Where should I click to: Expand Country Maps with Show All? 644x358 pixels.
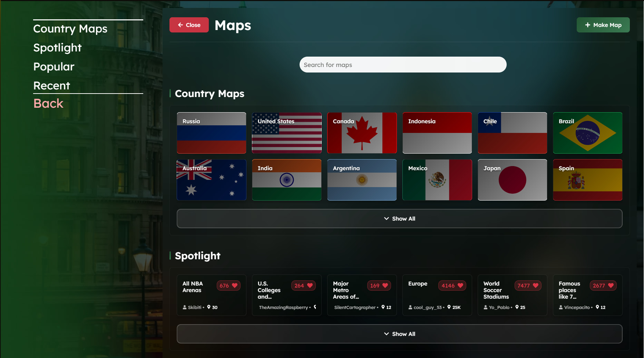click(399, 219)
